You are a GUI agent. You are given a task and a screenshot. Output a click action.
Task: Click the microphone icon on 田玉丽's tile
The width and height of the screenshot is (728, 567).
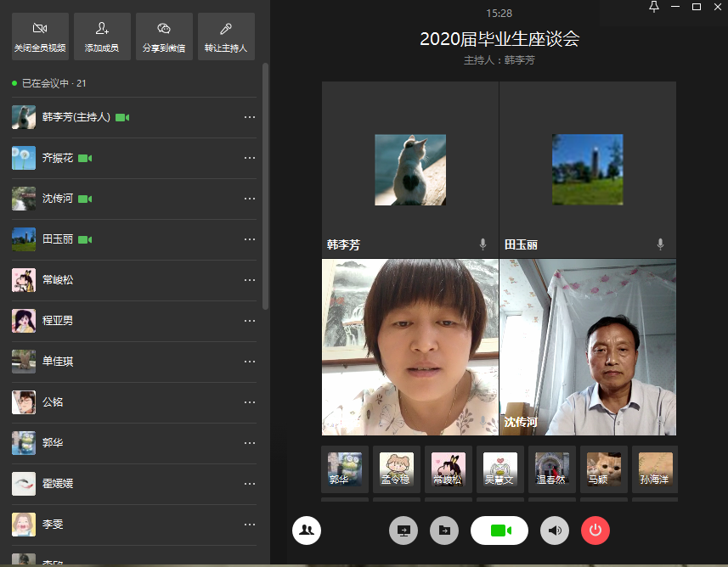tap(660, 244)
